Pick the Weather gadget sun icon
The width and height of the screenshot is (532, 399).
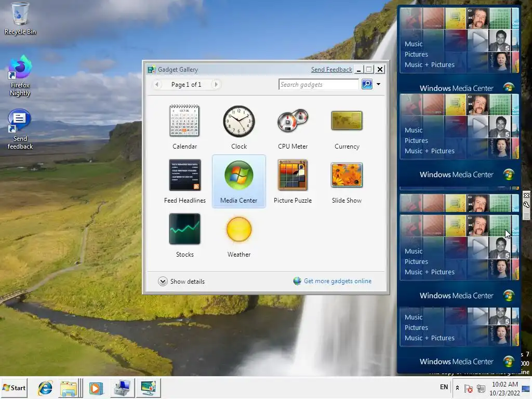coord(239,229)
